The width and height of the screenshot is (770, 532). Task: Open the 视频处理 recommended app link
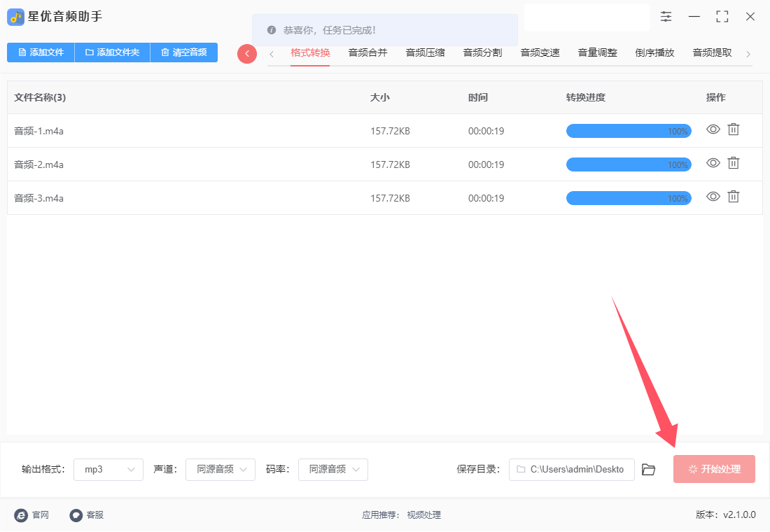(x=423, y=514)
